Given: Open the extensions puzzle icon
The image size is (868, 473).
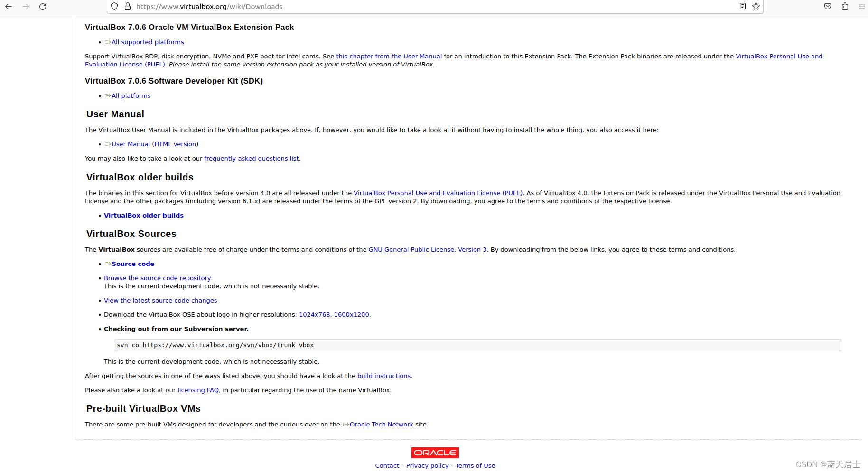Looking at the screenshot, I should pos(845,6).
